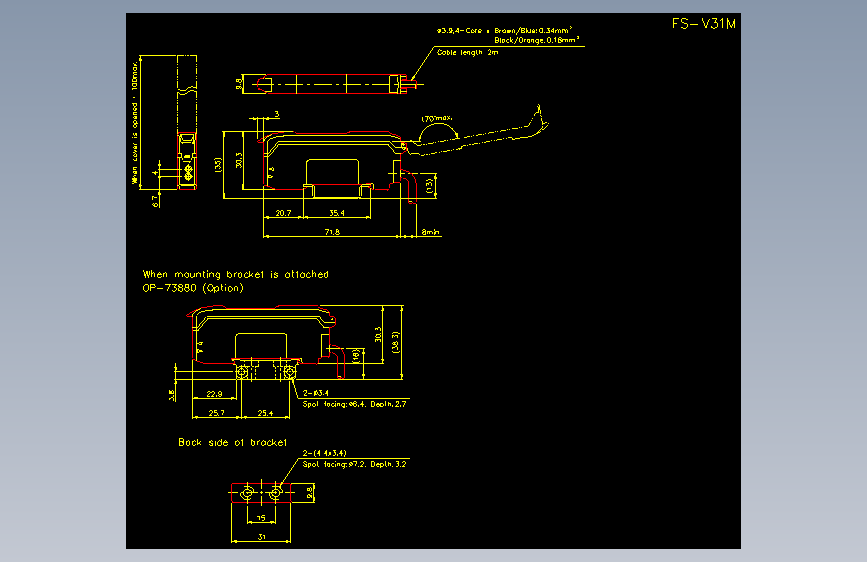Select the "170°max." angle annotation
This screenshot has width=867, height=562.
click(437, 118)
